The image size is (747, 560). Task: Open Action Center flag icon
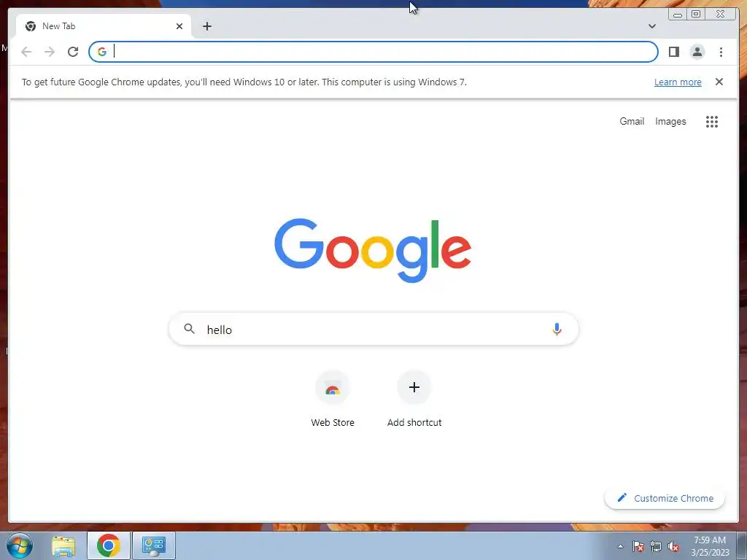click(638, 546)
